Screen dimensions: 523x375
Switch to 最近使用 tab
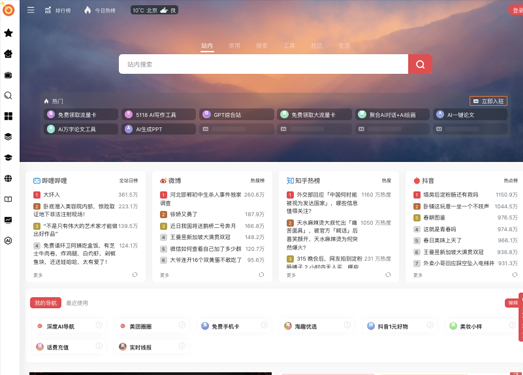coord(77,303)
